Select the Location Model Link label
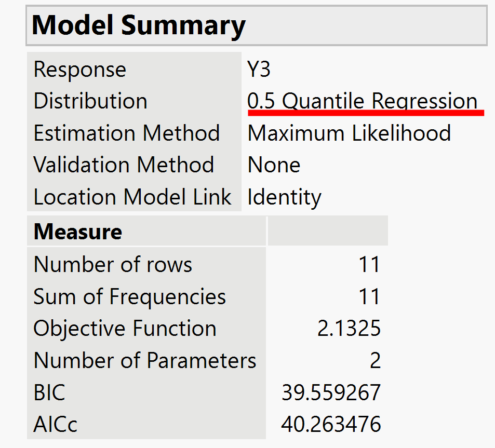Image resolution: width=495 pixels, height=448 pixels. pyautogui.click(x=132, y=197)
